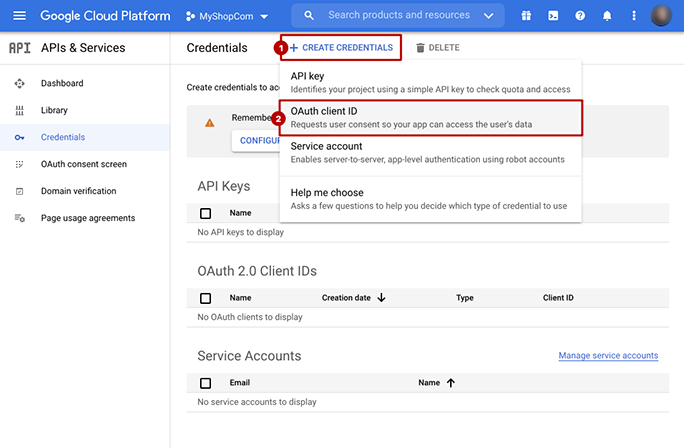This screenshot has height=448, width=684.
Task: Click the project picker hexagon icon
Action: pyautogui.click(x=190, y=16)
